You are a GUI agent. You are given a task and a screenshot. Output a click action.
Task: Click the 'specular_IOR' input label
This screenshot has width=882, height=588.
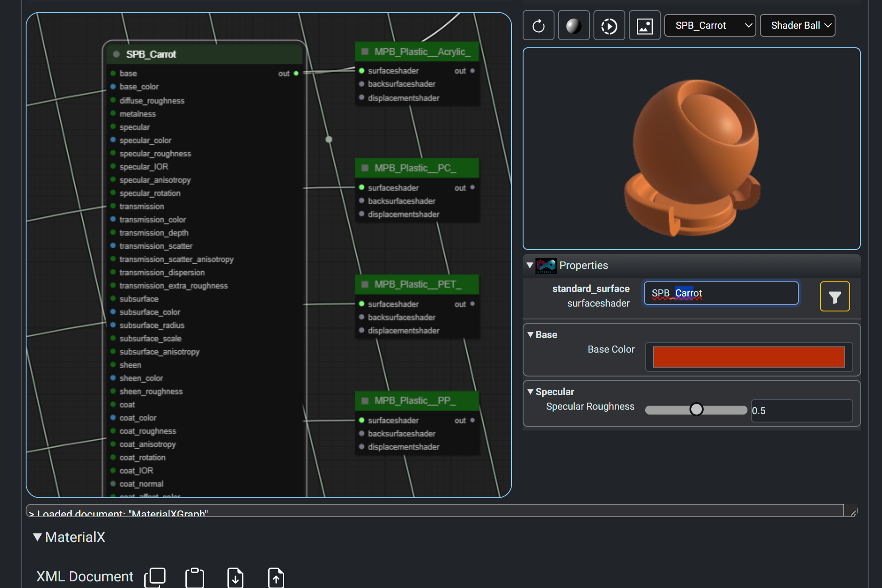click(x=144, y=167)
